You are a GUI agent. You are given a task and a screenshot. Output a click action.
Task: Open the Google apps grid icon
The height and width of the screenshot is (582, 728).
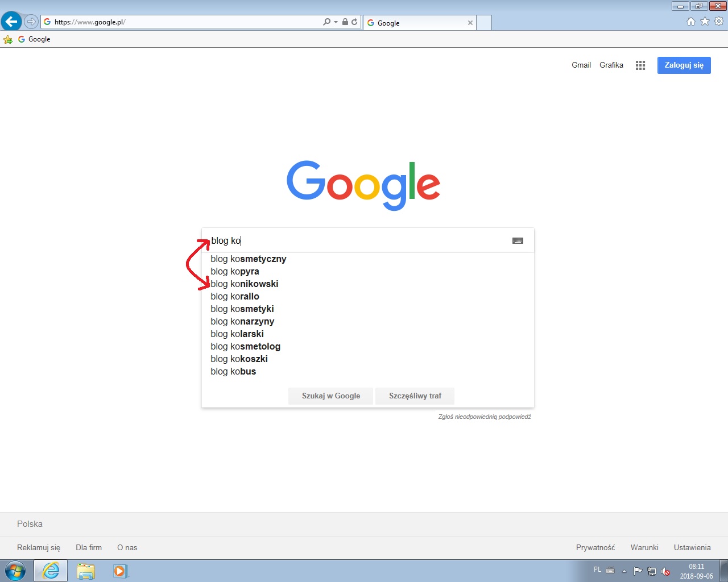click(x=640, y=65)
